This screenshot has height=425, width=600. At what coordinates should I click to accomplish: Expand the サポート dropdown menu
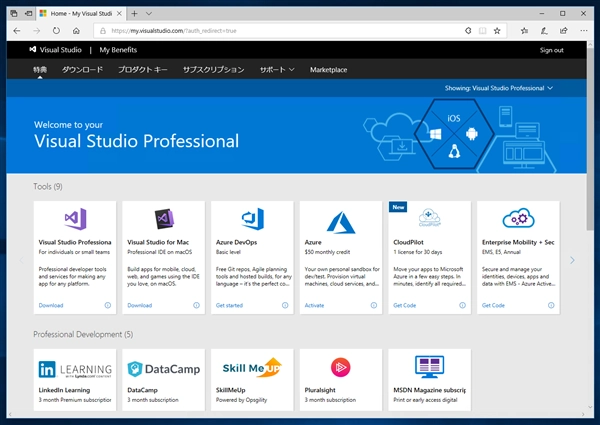(277, 70)
